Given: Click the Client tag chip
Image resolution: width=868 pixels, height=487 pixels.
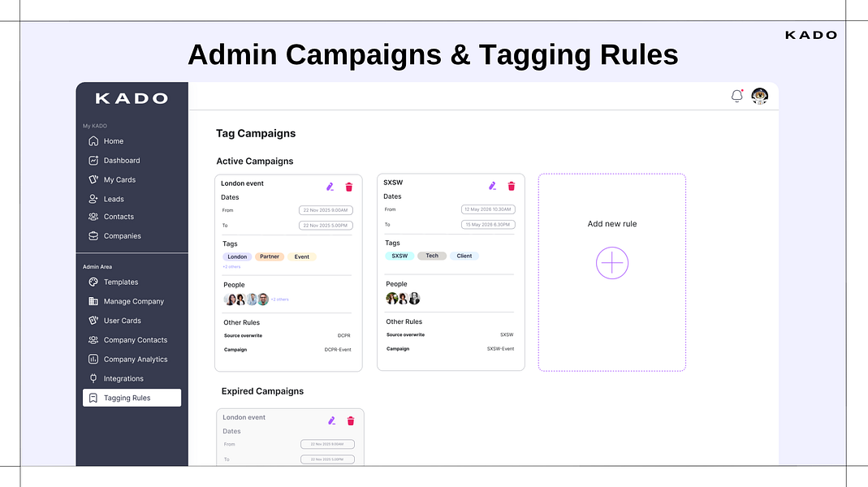Looking at the screenshot, I should 464,256.
